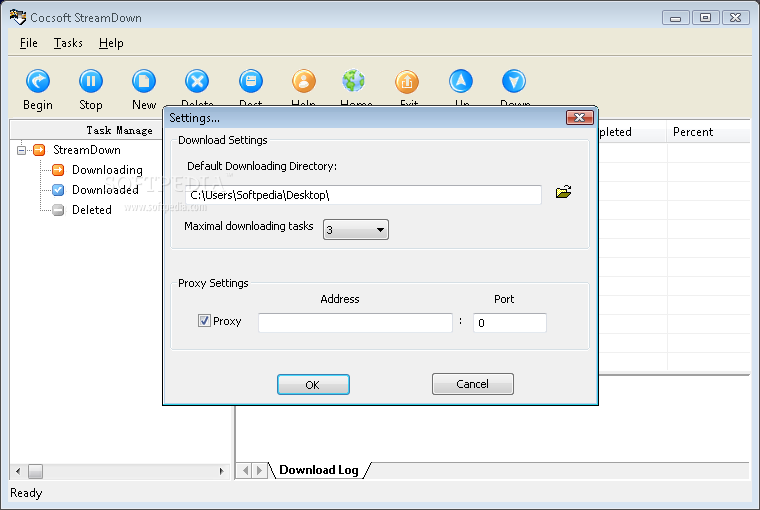Click the Home globe icon

coord(354,81)
